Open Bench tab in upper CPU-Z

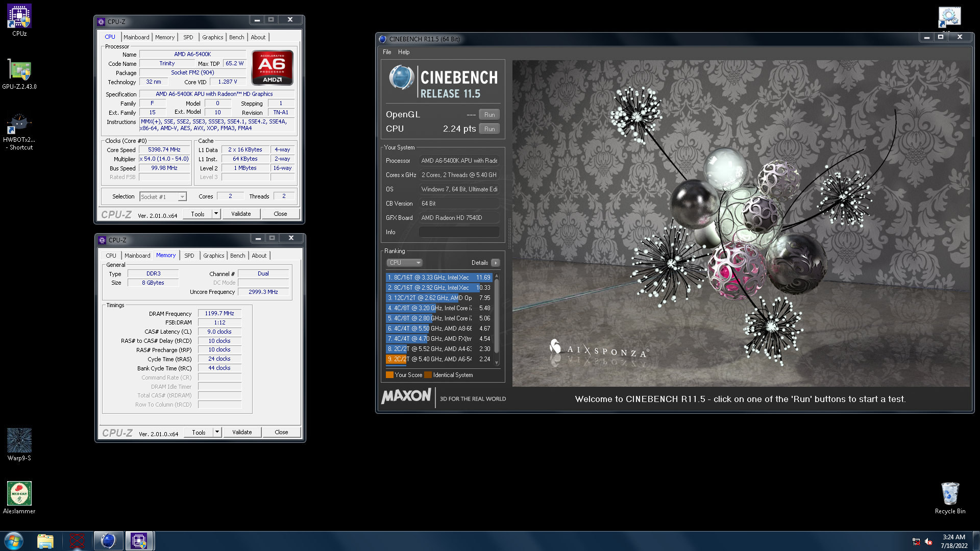coord(236,37)
